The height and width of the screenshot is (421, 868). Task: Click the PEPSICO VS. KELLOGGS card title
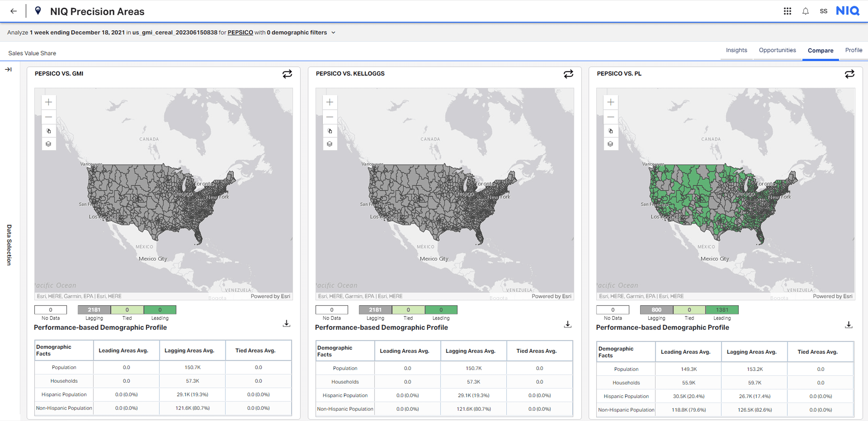(x=350, y=73)
